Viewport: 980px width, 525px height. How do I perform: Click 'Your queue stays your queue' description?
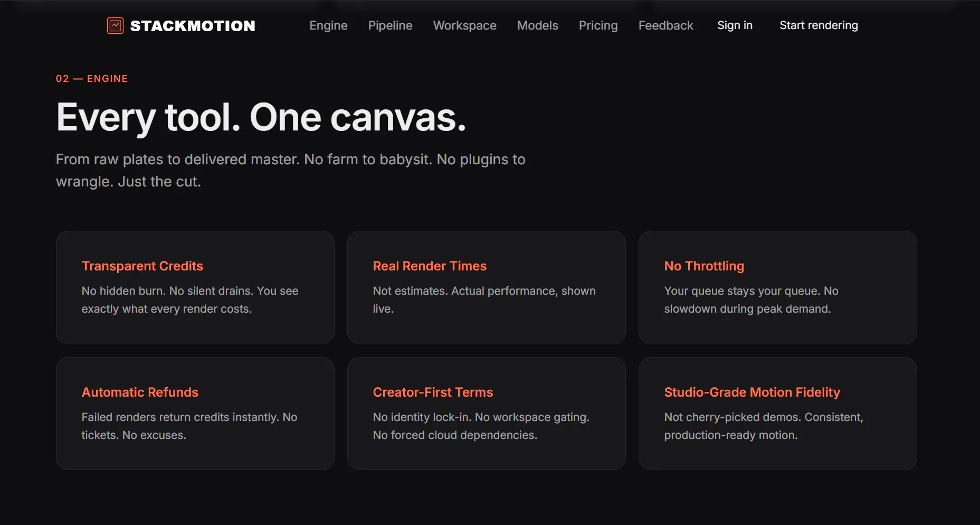tap(751, 299)
